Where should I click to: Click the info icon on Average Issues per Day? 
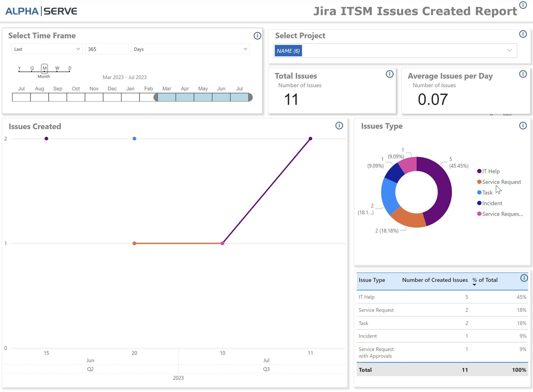(523, 74)
